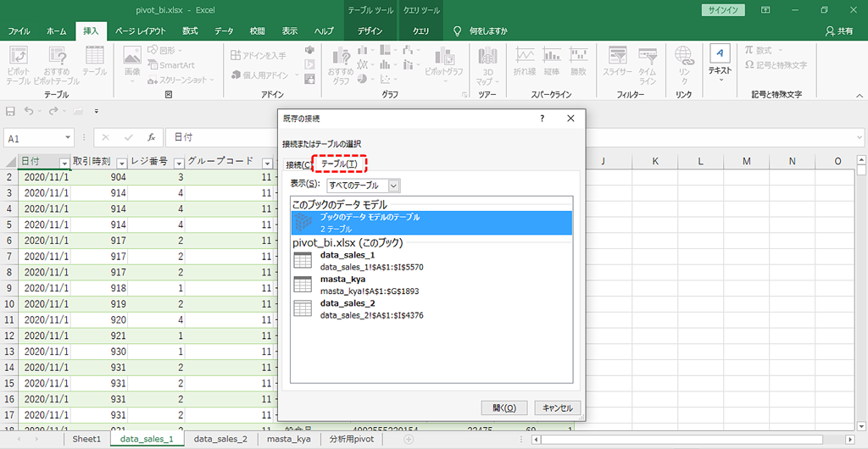Open the Name Box dropdown arrow
868x449 pixels.
point(68,138)
